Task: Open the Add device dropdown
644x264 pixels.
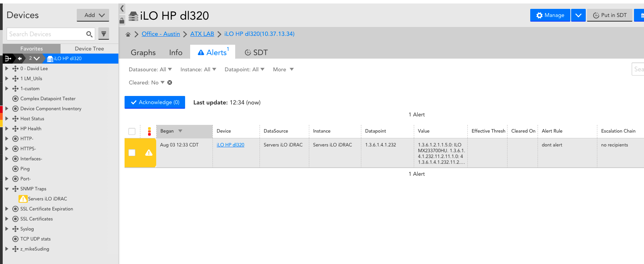Action: coord(93,15)
